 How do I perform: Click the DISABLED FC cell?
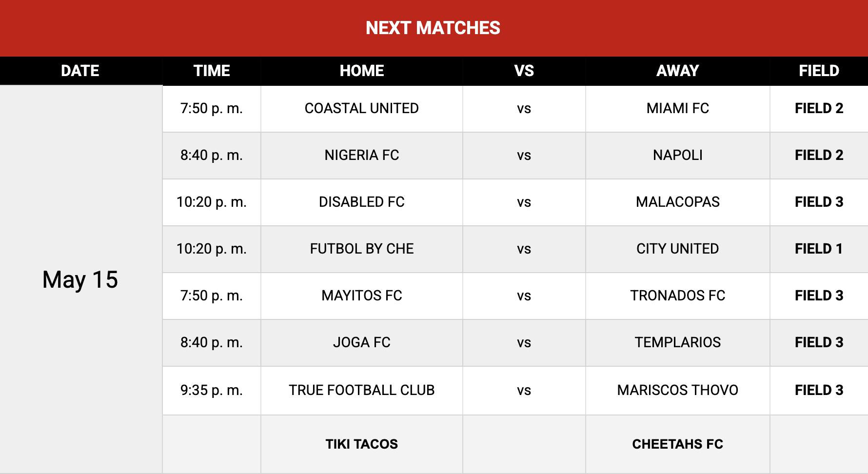click(x=362, y=202)
